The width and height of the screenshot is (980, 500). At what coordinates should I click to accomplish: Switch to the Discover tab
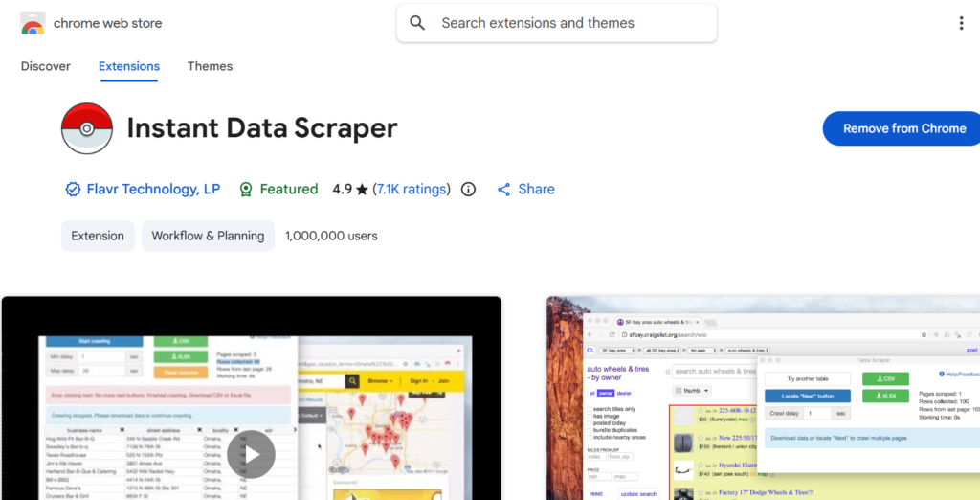coord(46,66)
